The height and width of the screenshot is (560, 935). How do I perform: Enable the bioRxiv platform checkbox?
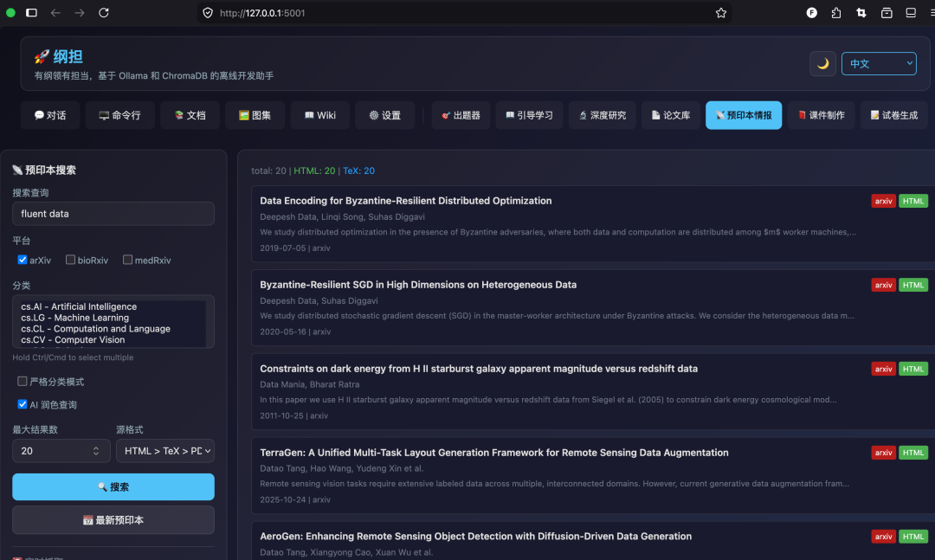pyautogui.click(x=70, y=260)
